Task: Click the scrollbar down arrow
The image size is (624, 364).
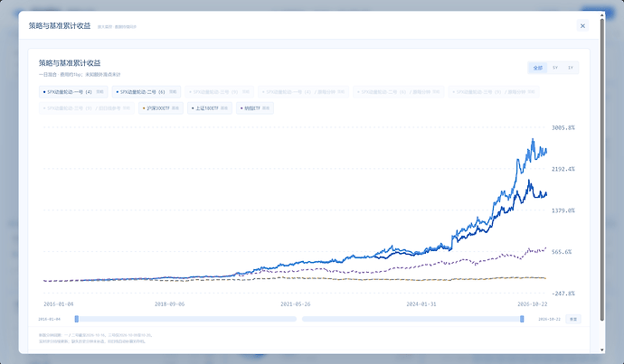Action: click(x=602, y=350)
